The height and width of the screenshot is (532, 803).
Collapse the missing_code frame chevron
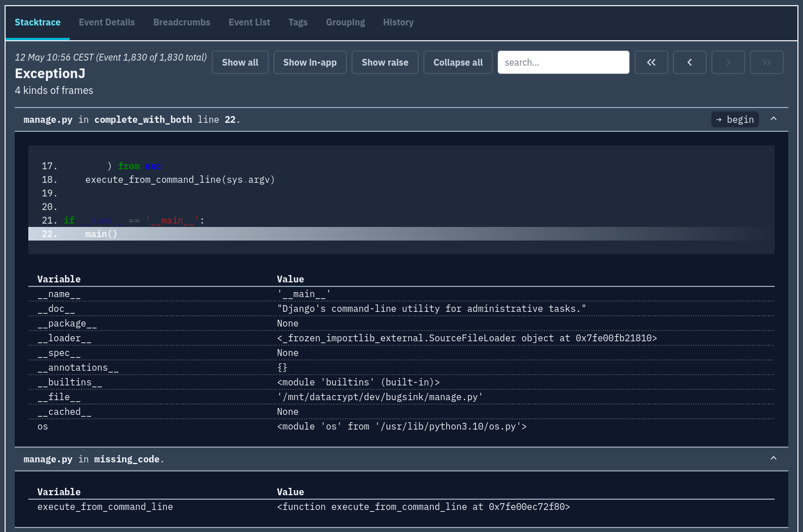[774, 458]
